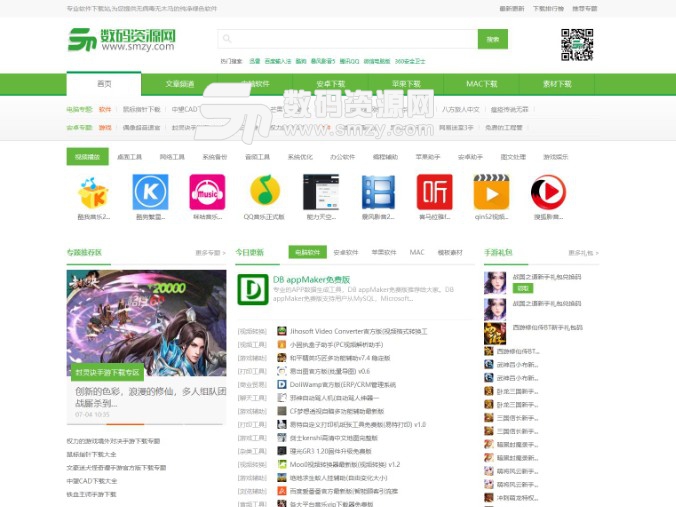
Task: Click the magnifier icon in search box
Action: pos(227,39)
